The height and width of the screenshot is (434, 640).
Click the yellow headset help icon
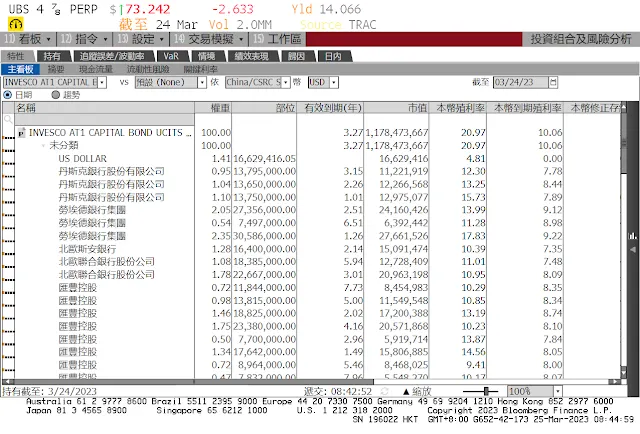[16, 24]
